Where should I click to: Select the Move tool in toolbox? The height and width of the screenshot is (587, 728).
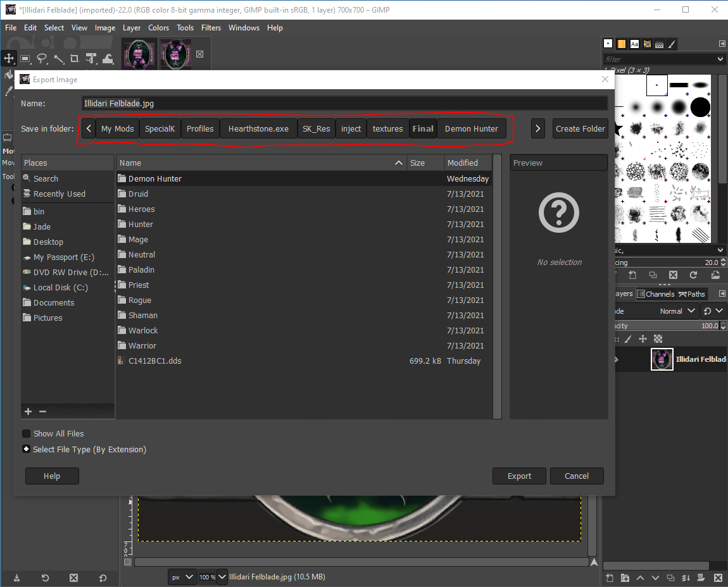(x=9, y=58)
